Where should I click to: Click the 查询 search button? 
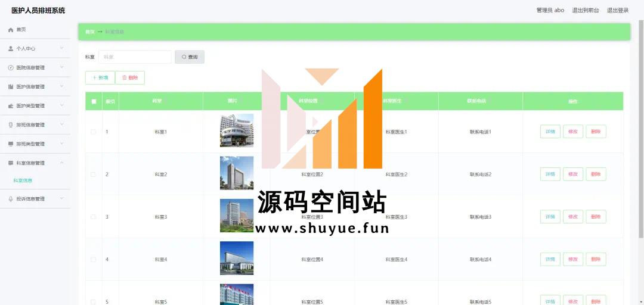[190, 57]
